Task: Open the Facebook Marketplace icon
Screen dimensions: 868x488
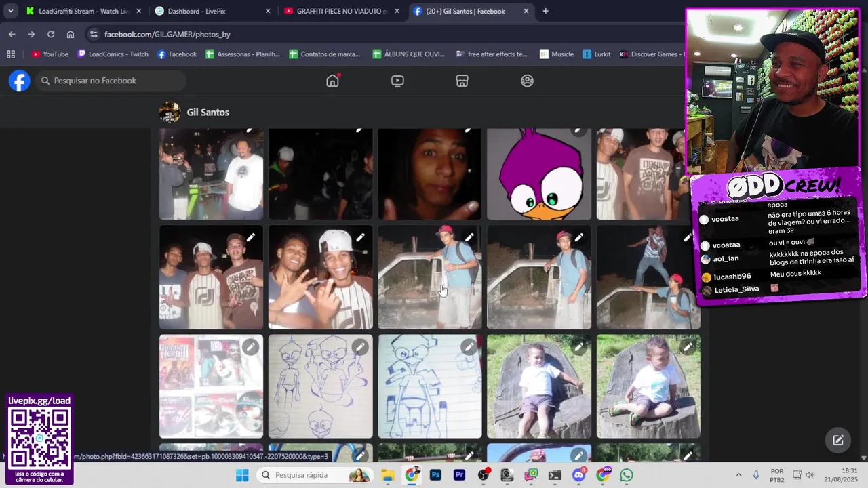Action: pos(462,81)
